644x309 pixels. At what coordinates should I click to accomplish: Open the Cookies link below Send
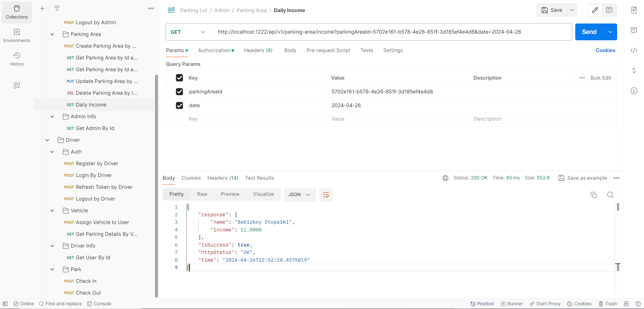point(605,50)
